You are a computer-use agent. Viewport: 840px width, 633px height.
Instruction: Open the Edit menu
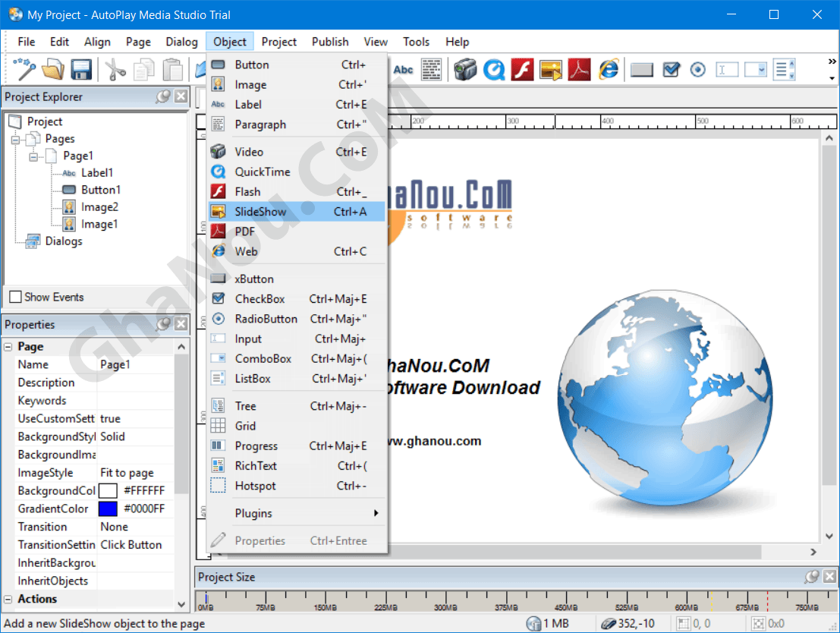coord(59,42)
